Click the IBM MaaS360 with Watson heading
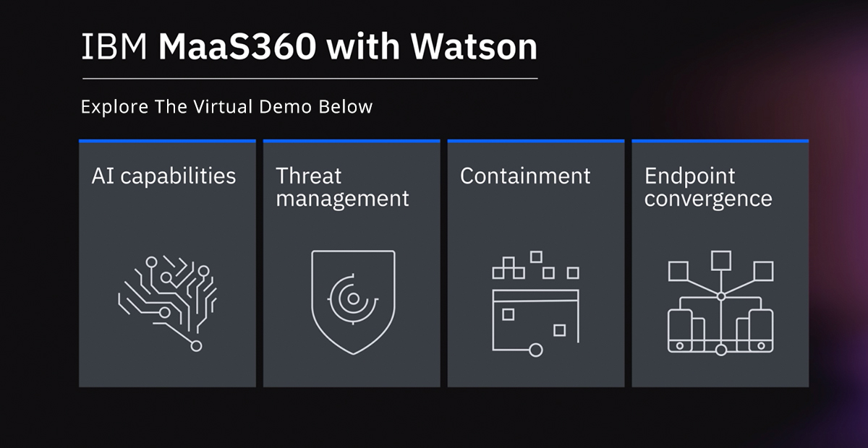The width and height of the screenshot is (868, 448). [310, 47]
